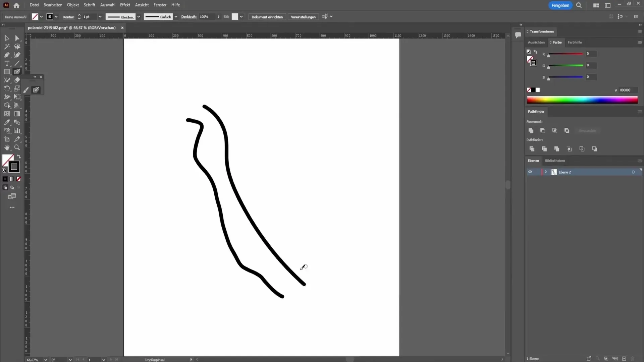Toggle the Ebene 2 target circle
Viewport: 644px width, 362px height.
pyautogui.click(x=633, y=172)
